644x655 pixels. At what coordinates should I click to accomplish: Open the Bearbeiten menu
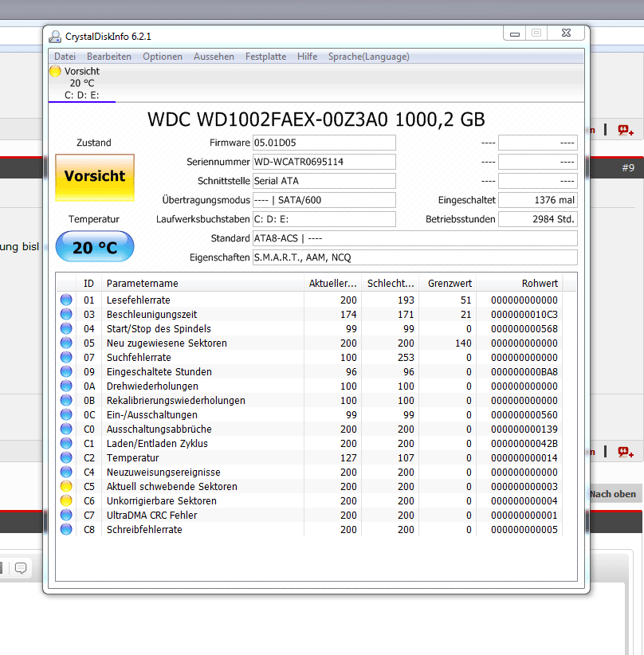pos(109,57)
